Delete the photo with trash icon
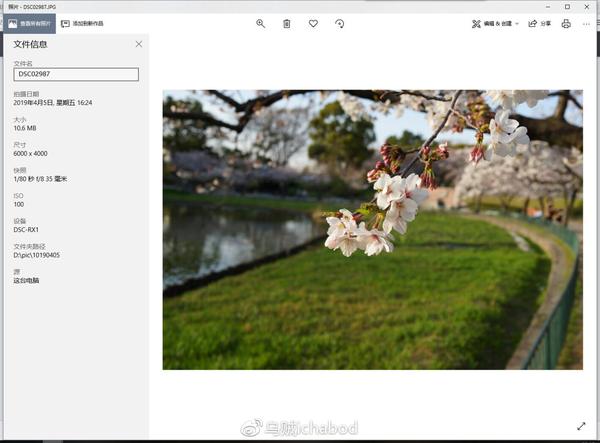Image resolution: width=600 pixels, height=443 pixels. [287, 24]
